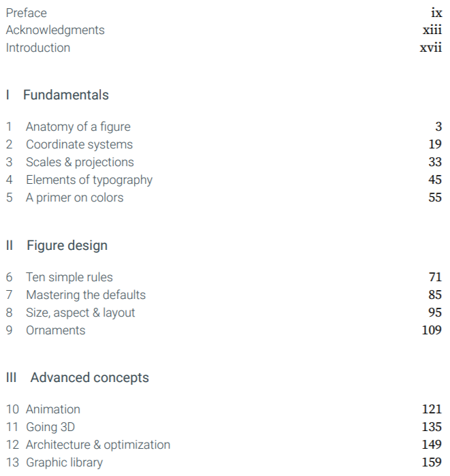The width and height of the screenshot is (450, 476).
Task: Open chapter 13 Graphic library
Action: pos(64,462)
